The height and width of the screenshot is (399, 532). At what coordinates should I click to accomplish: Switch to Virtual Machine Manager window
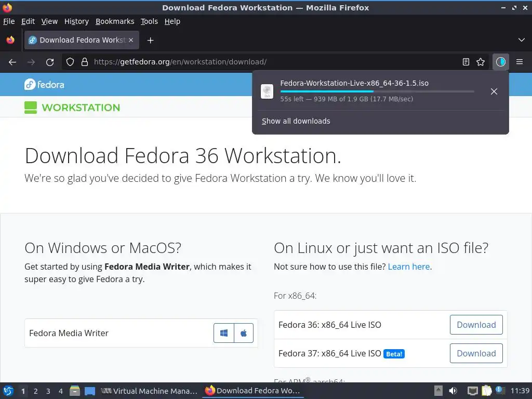149,391
